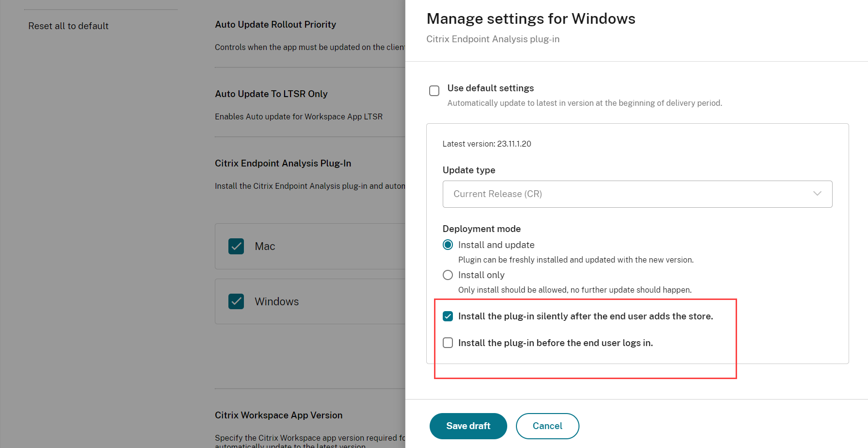
Task: Open the Update type dropdown
Action: [x=637, y=194]
